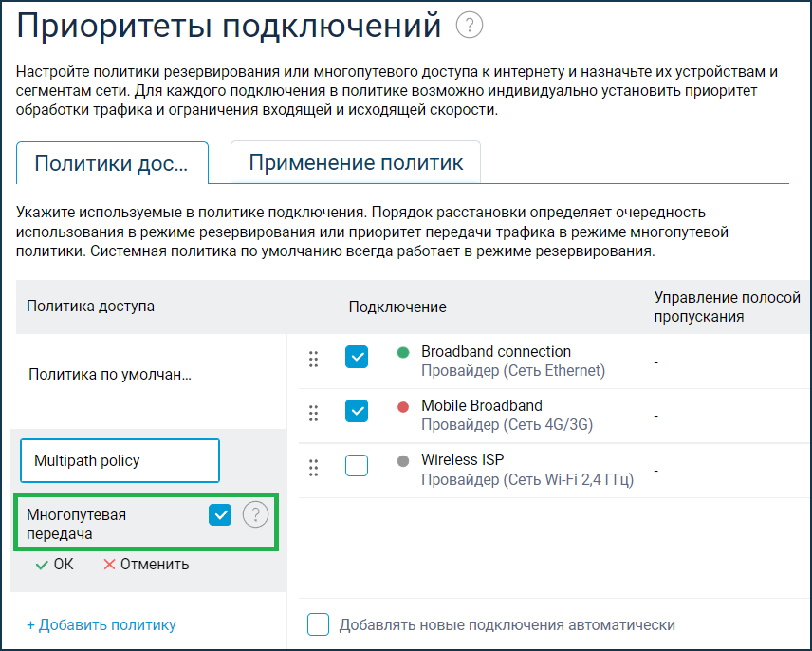
Task: Confirm policy with the OK button
Action: 54,565
